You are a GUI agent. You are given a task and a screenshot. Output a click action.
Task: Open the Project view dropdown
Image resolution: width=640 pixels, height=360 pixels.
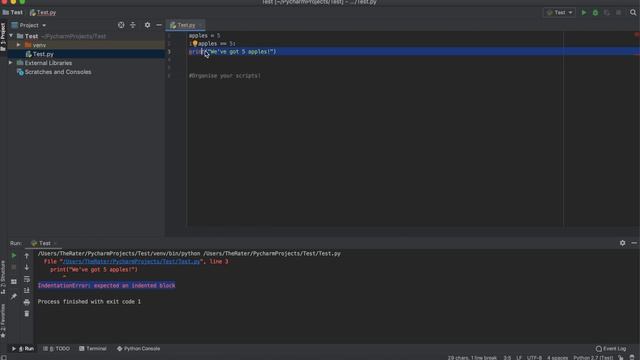point(29,25)
